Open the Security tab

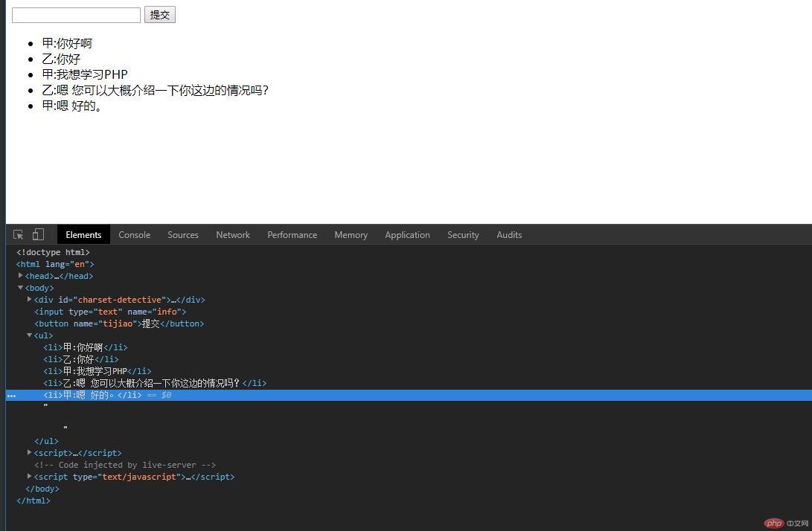463,234
